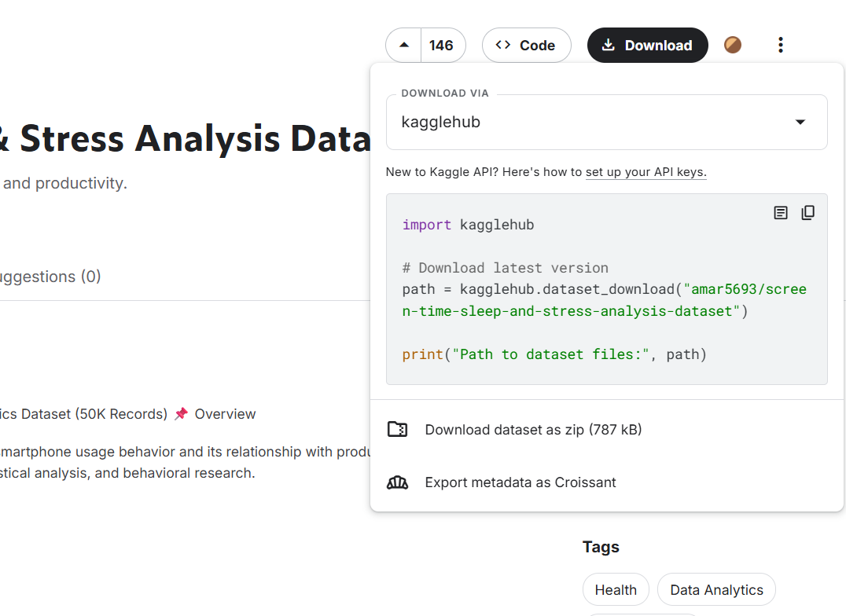The width and height of the screenshot is (846, 616).
Task: Click the upvote arrow icon
Action: click(x=404, y=46)
